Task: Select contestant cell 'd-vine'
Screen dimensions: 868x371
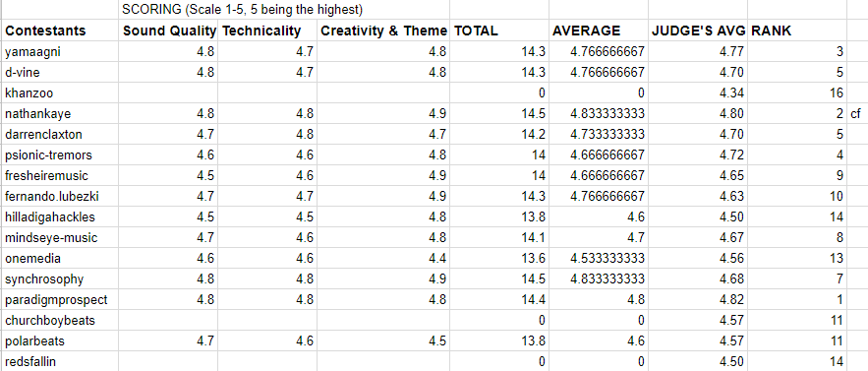Action: (x=60, y=72)
